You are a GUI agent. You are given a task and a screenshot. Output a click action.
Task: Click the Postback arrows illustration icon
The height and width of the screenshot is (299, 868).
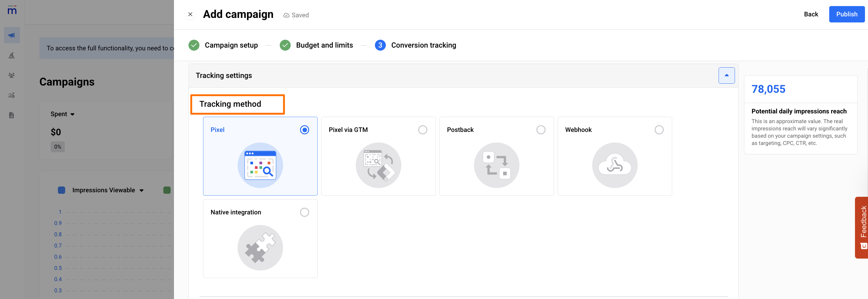coord(496,165)
